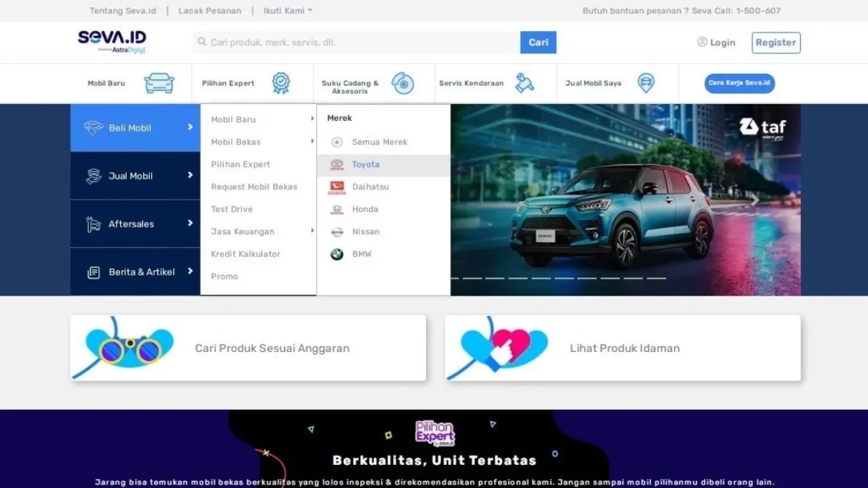Click the Jual Mobil money icon
The image size is (868, 488).
pyautogui.click(x=93, y=176)
